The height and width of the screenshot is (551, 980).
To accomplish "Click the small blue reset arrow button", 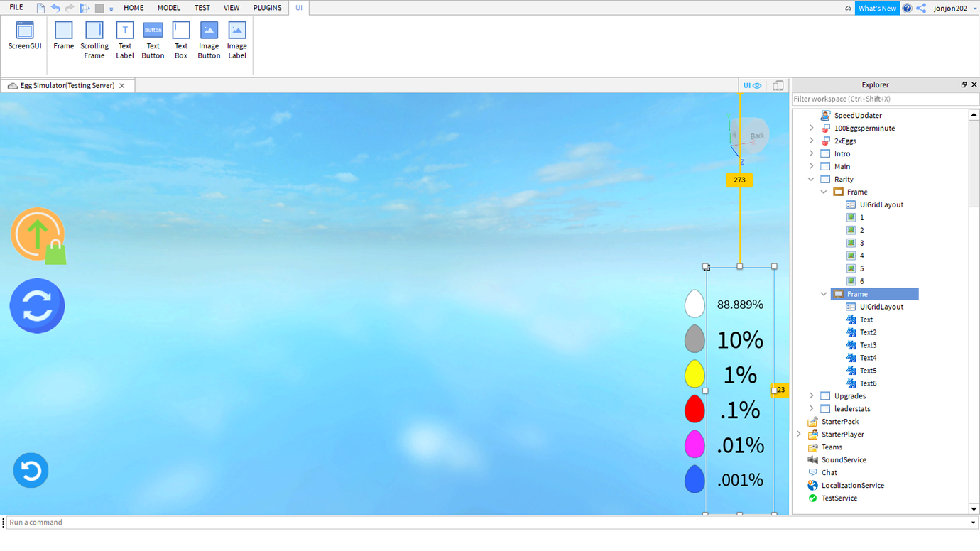I will pos(31,470).
